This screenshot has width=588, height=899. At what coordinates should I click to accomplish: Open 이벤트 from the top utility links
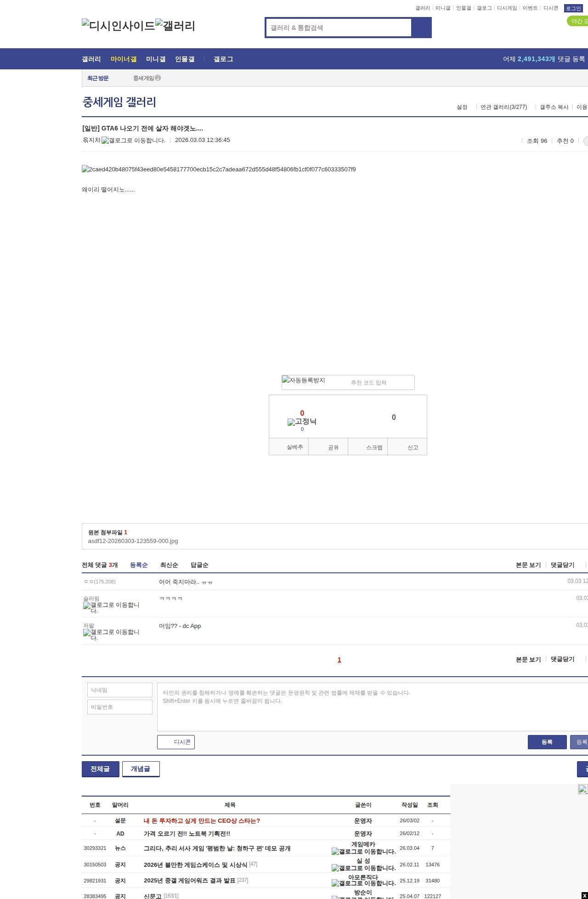point(530,8)
